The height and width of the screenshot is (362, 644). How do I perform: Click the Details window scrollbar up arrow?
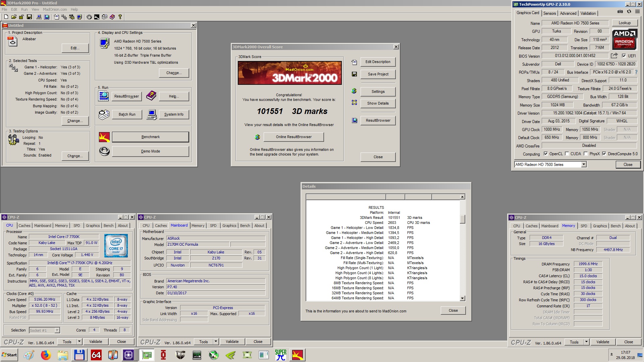pyautogui.click(x=463, y=197)
